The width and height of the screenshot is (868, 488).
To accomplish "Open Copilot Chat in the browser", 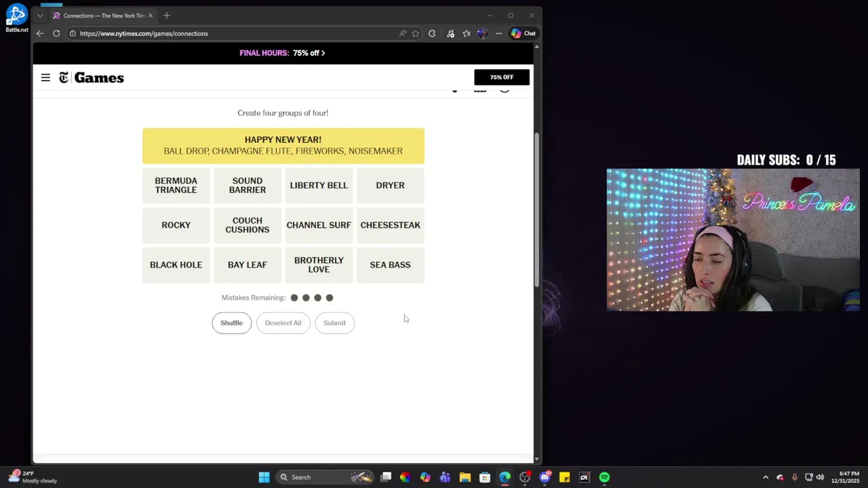I will 524,33.
